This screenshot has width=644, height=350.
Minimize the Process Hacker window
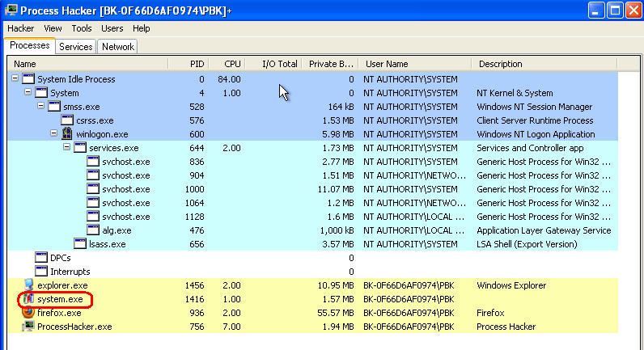click(596, 11)
